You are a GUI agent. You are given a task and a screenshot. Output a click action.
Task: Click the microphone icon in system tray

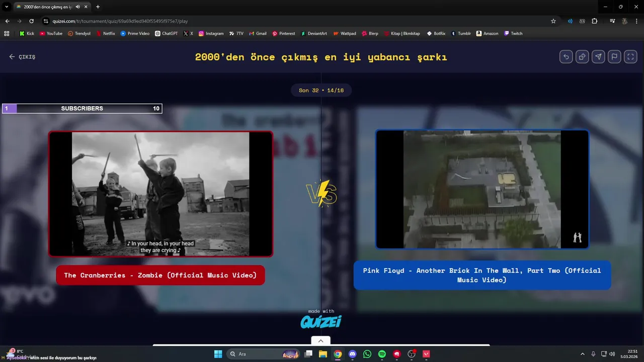593,354
